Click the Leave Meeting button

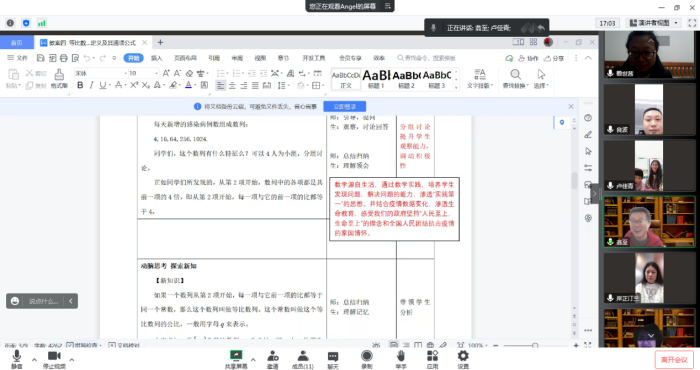tap(674, 360)
